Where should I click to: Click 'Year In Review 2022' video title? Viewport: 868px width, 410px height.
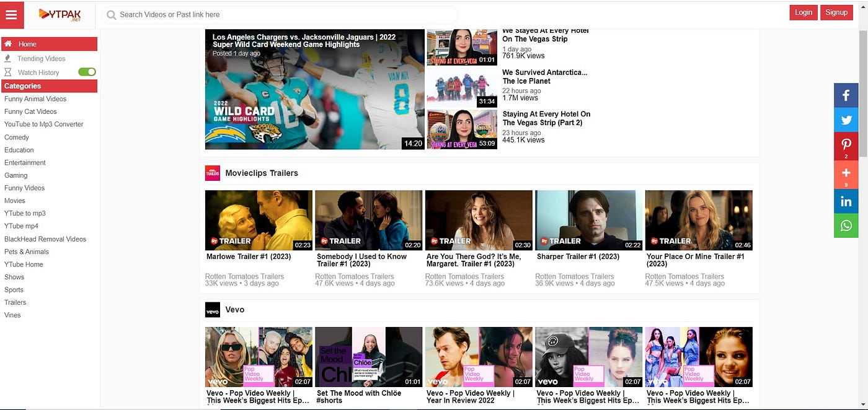471,397
